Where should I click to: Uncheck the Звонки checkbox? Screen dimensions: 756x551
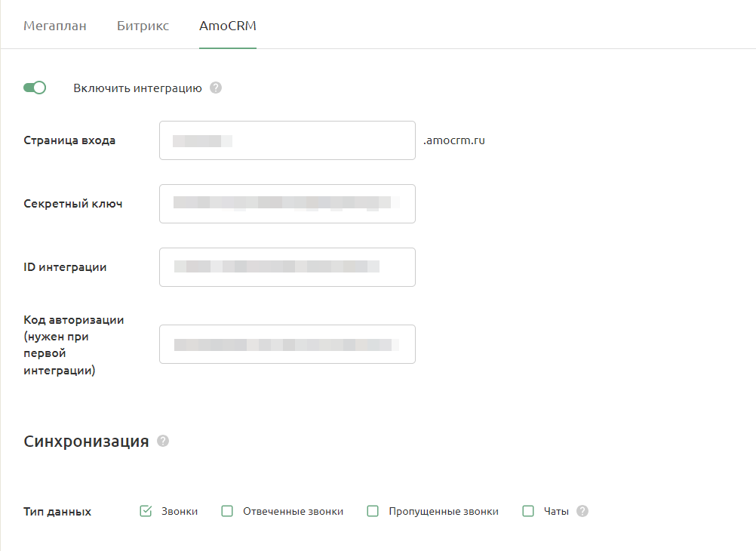[146, 511]
